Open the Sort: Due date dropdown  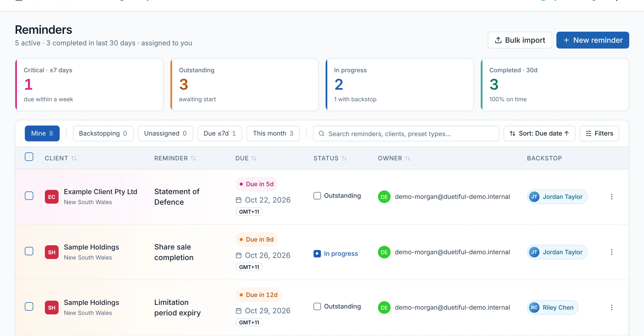point(539,133)
